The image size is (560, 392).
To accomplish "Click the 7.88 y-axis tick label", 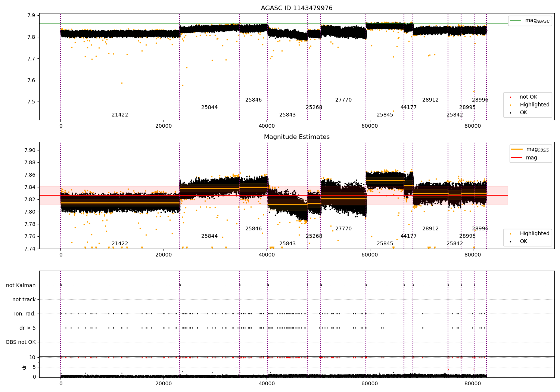I will [x=30, y=163].
